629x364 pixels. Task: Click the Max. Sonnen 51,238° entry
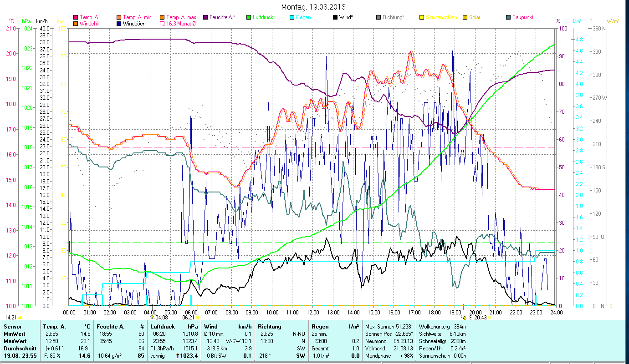(x=389, y=327)
